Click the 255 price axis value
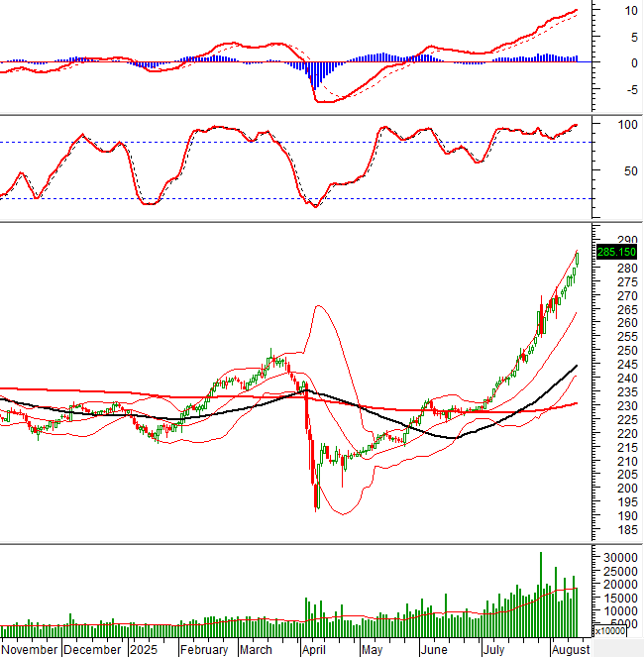Viewport: 644px width, 657px height. (627, 337)
